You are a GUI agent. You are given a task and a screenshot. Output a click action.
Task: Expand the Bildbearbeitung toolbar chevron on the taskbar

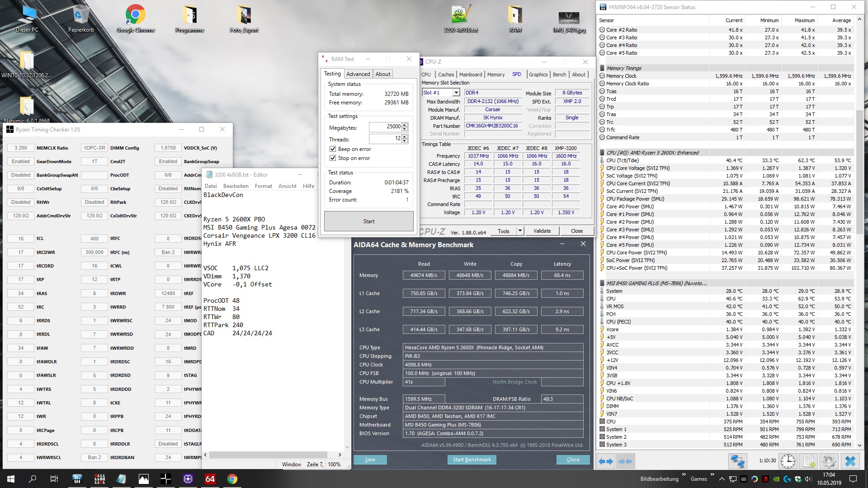(684, 474)
